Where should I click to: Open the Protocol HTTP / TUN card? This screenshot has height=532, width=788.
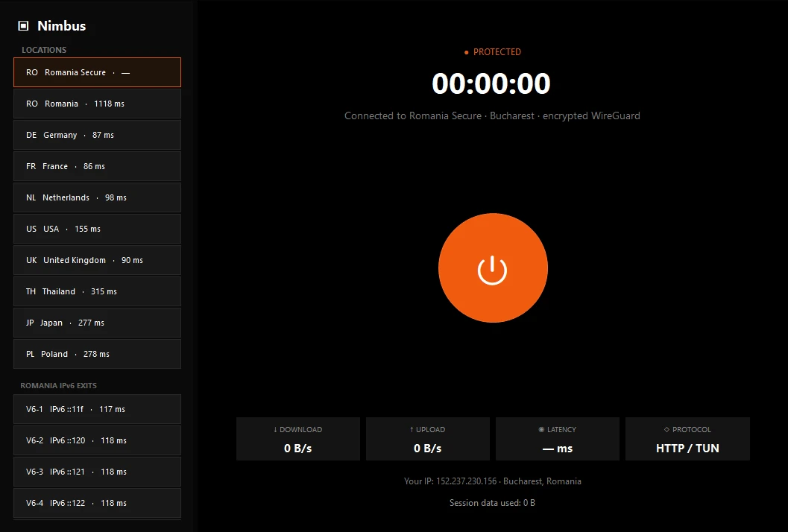[x=687, y=439]
